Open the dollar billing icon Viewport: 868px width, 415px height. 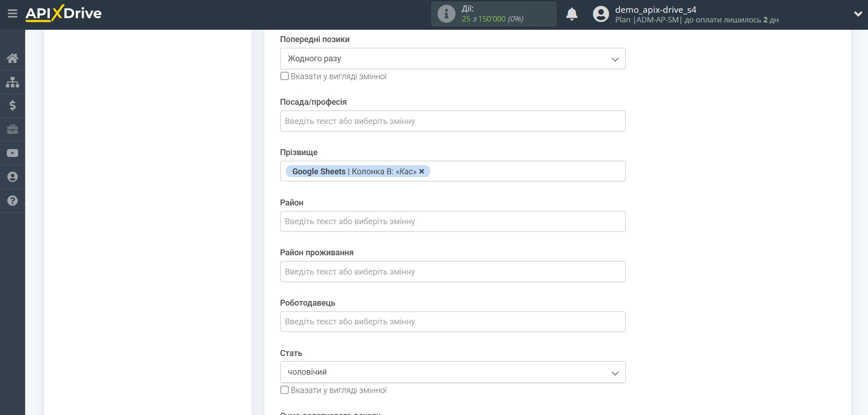coord(12,106)
